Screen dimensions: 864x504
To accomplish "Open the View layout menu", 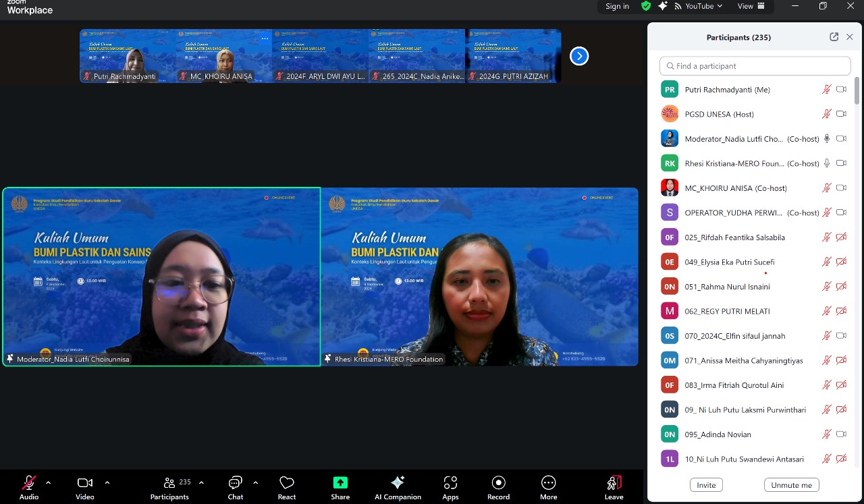I will [x=751, y=6].
